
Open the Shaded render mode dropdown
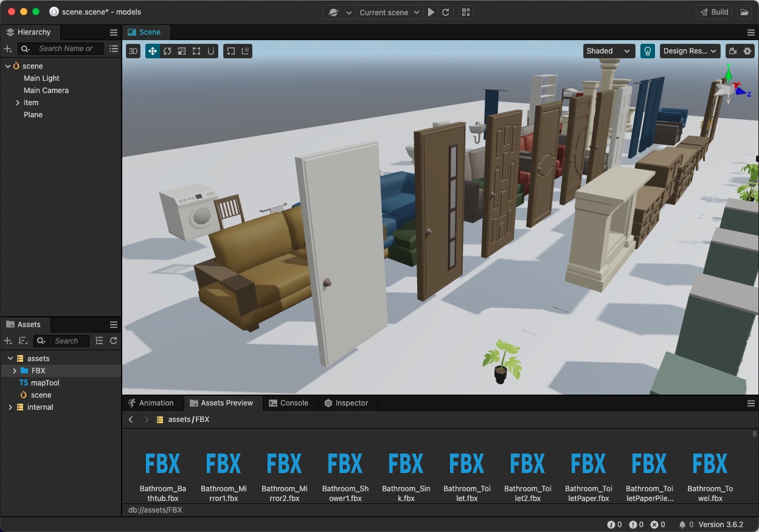point(609,51)
